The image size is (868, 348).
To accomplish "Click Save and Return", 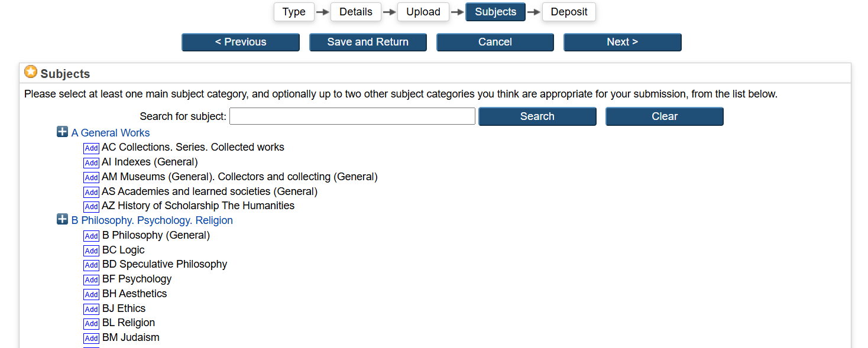I will (x=368, y=42).
